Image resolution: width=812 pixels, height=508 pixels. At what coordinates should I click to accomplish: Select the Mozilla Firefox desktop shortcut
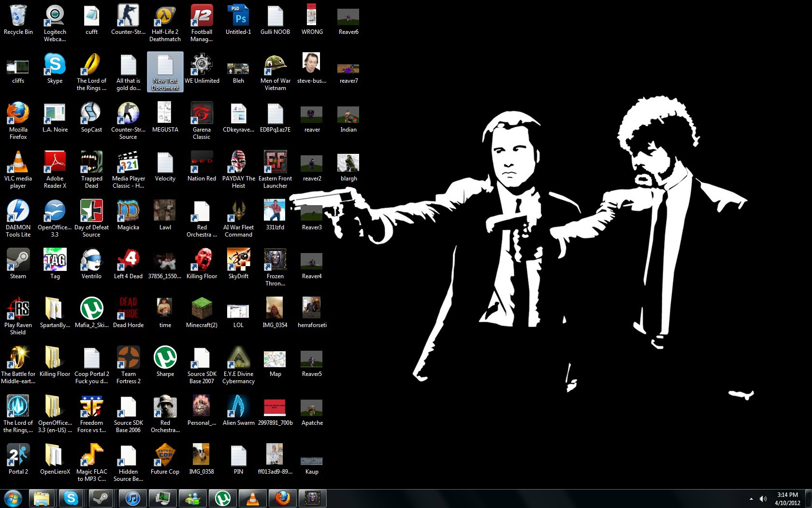[x=18, y=121]
